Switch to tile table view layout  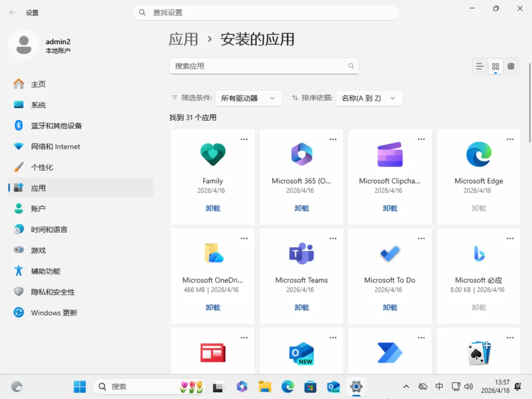(x=511, y=66)
